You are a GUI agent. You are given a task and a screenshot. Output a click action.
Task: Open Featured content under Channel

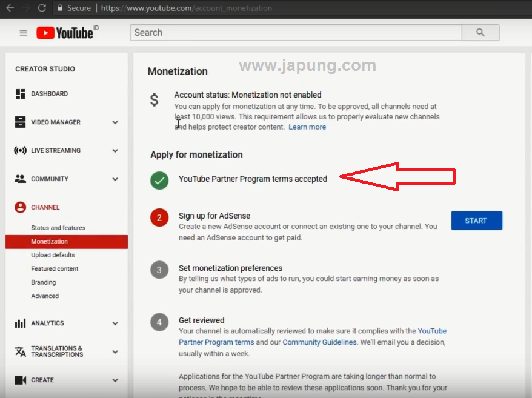[x=55, y=269]
